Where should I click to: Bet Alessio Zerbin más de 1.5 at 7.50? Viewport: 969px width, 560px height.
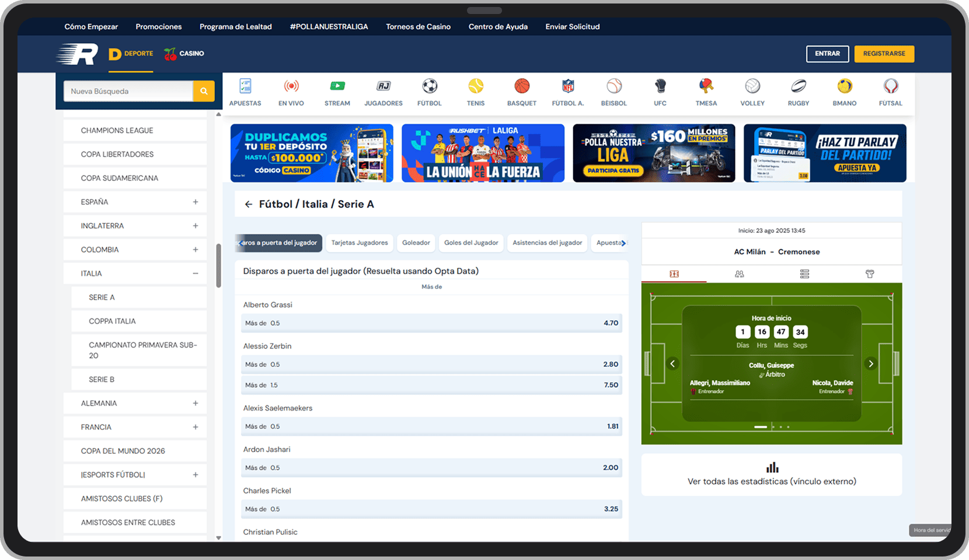[x=431, y=385]
